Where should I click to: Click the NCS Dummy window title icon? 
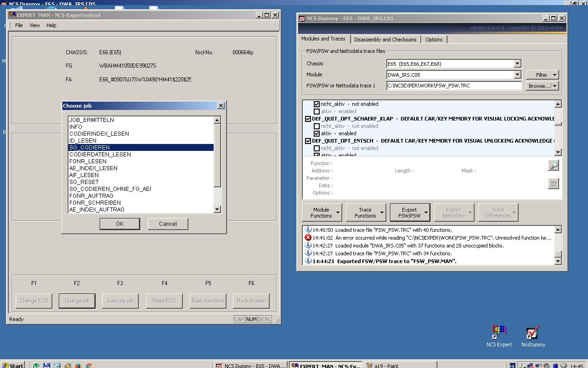point(302,18)
